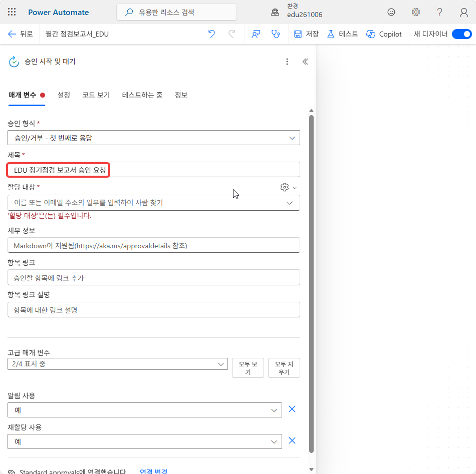This screenshot has height=474, width=476.
Task: Click the undo arrow icon
Action: pyautogui.click(x=211, y=34)
